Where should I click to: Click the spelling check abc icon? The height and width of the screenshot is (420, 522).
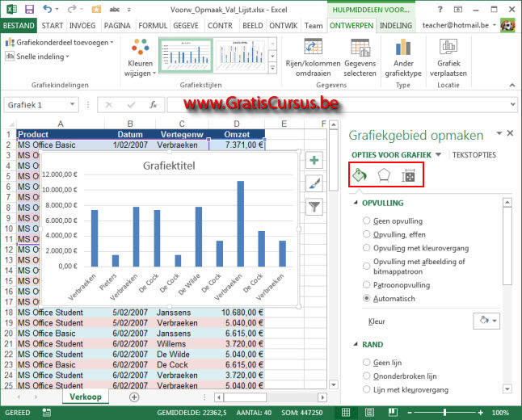tap(115, 10)
